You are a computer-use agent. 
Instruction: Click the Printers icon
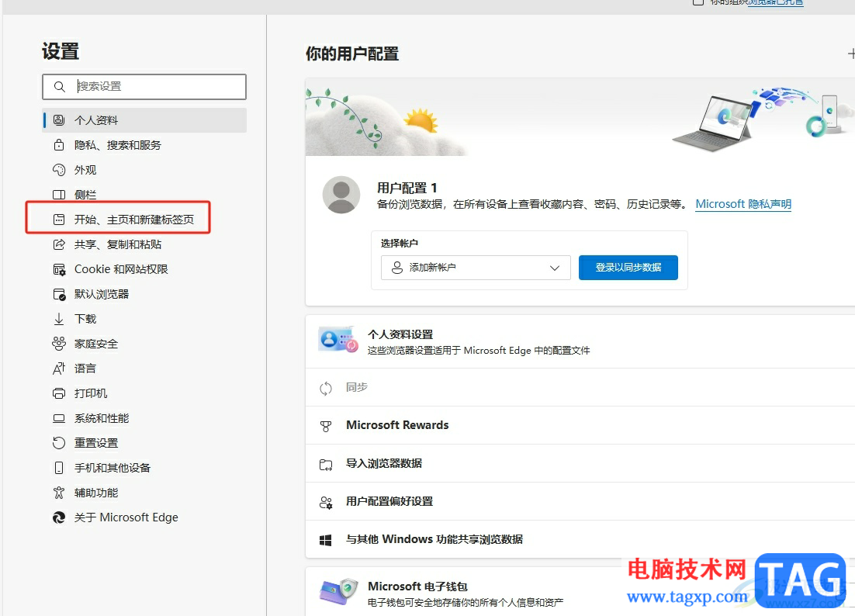click(x=59, y=393)
